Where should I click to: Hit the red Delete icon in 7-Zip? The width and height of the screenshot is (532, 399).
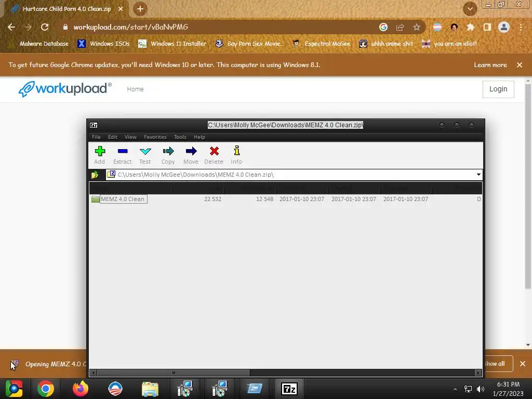click(214, 155)
